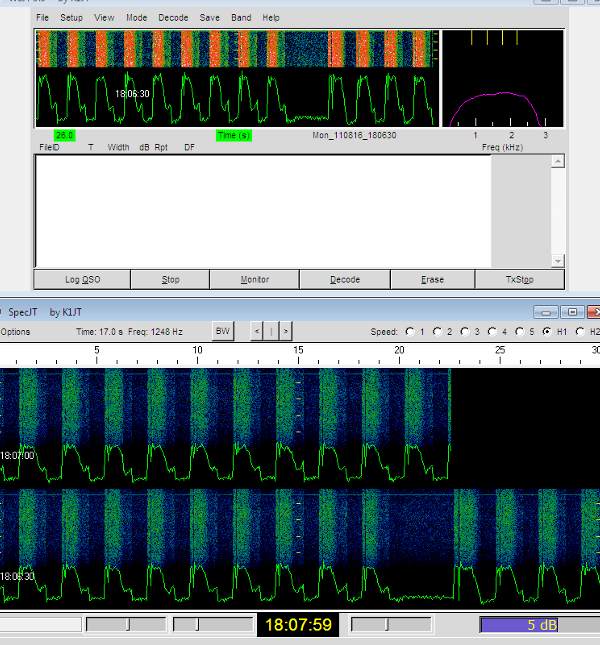Open the Decode menu in menu bar
This screenshot has width=600, height=645.
point(173,18)
